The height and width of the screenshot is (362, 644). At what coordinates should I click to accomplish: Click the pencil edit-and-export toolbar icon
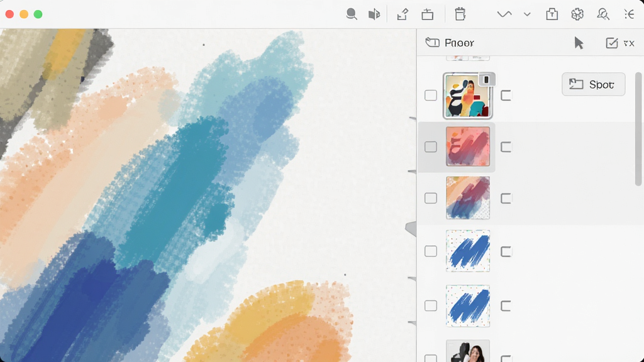click(402, 14)
